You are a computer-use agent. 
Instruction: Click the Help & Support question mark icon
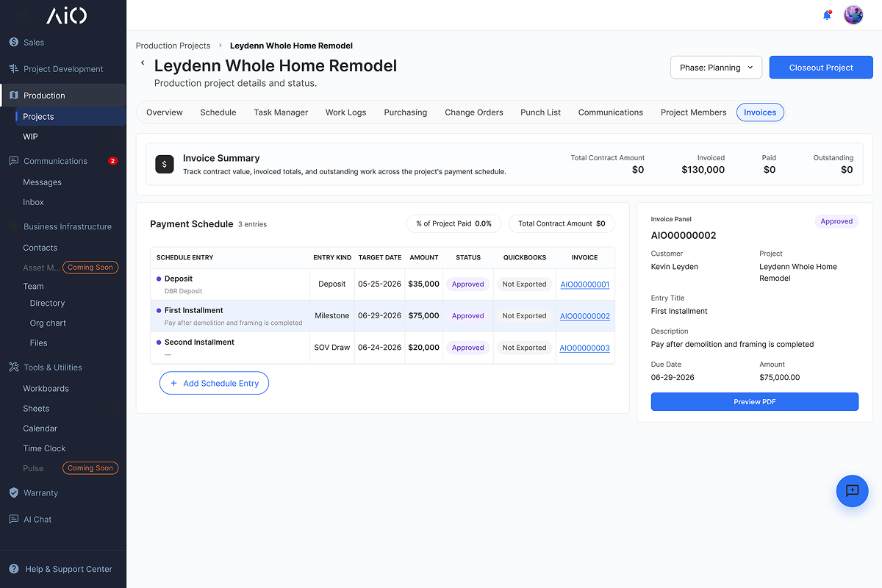[13, 569]
